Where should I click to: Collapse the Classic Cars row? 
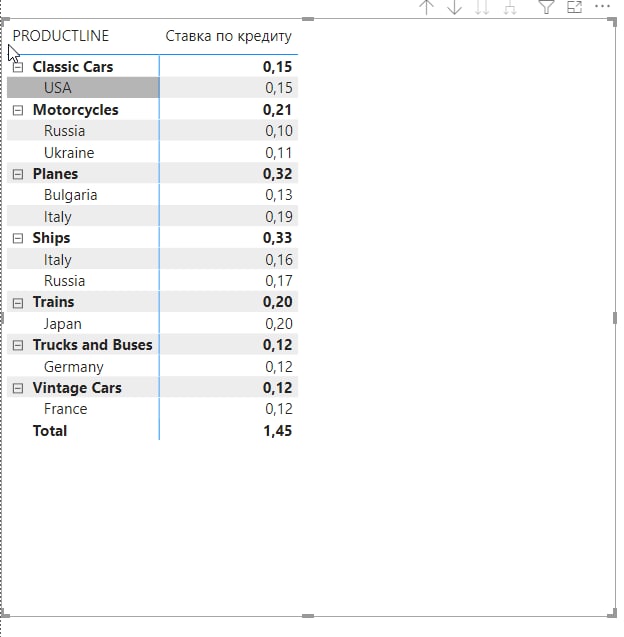18,67
